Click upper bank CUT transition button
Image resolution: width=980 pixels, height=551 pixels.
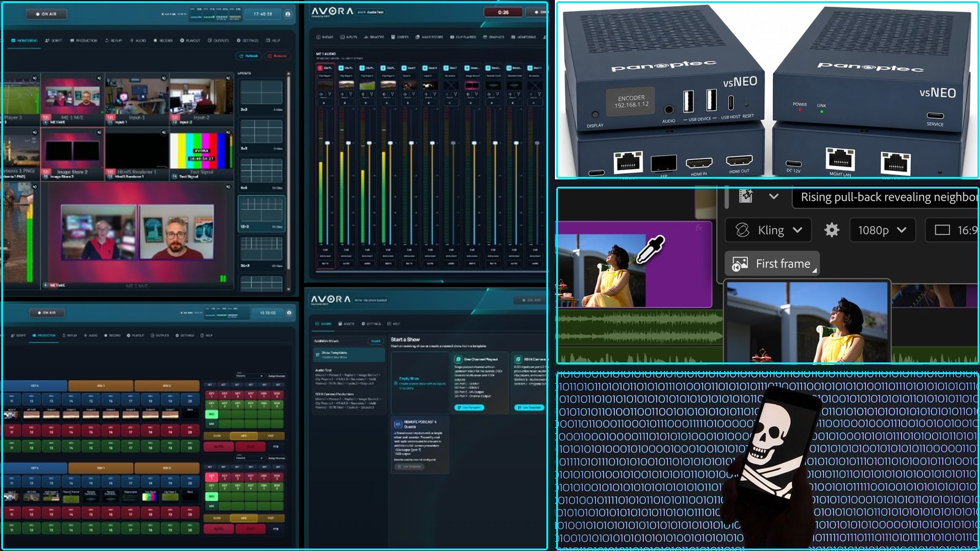point(251,446)
